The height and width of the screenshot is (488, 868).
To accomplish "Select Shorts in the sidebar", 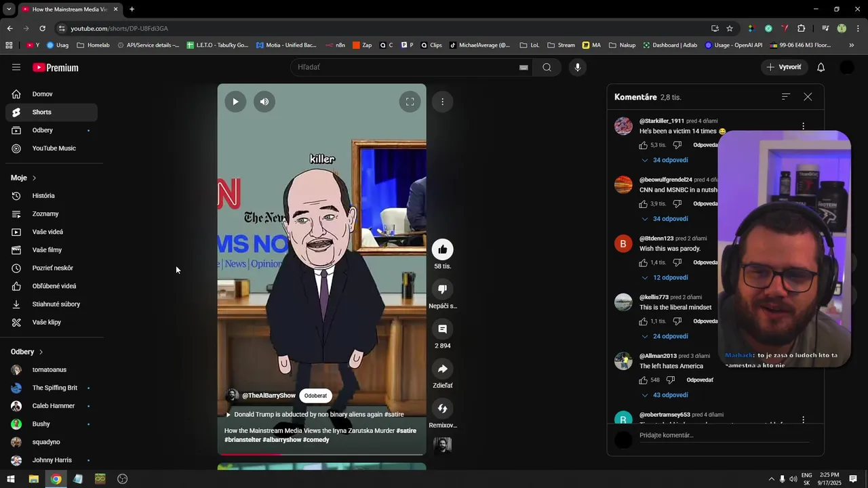I will coord(52,112).
